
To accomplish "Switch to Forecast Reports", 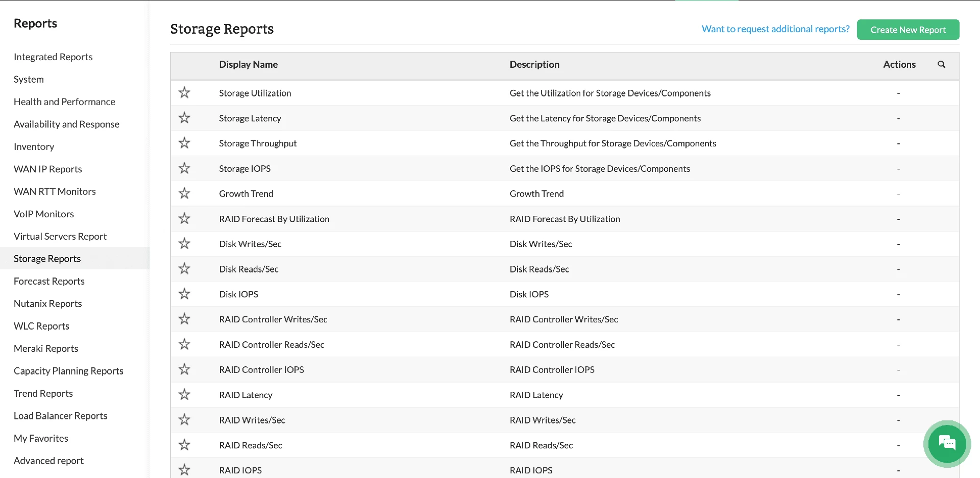I will tap(49, 281).
